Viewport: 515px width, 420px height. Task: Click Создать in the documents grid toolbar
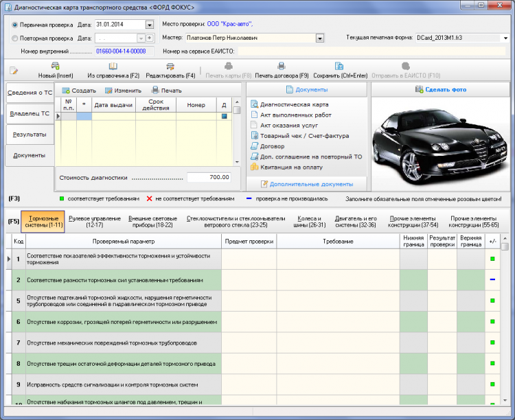(78, 91)
